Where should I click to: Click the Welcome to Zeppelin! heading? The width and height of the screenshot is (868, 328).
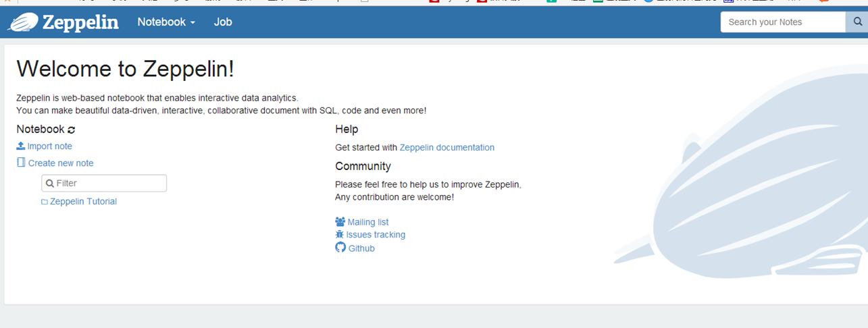pos(126,68)
